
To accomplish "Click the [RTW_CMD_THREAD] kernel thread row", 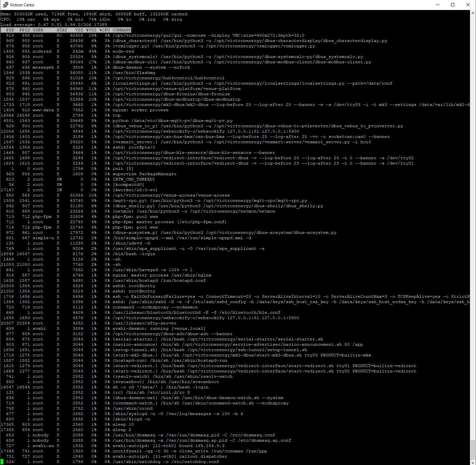I will click(x=78, y=179).
